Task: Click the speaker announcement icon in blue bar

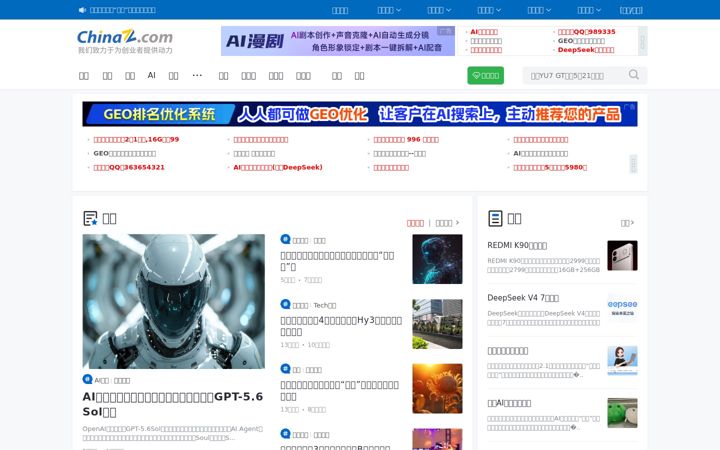Action: (x=82, y=10)
